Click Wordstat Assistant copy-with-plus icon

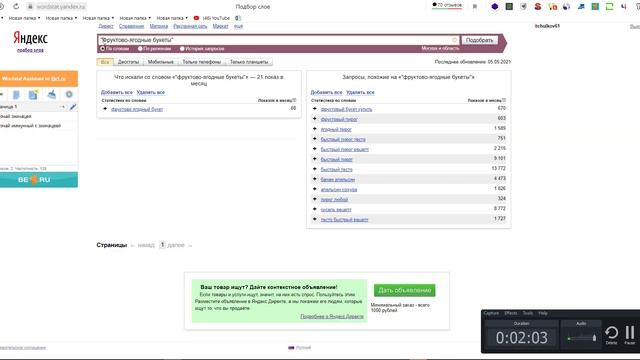[x=33, y=94]
